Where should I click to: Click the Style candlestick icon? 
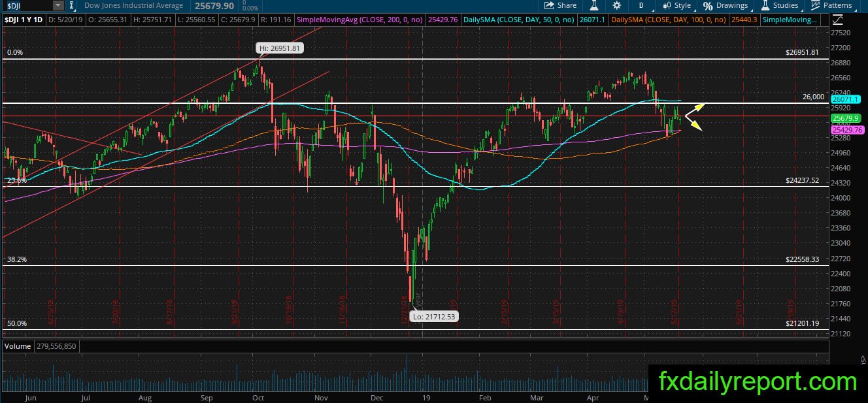[666, 5]
